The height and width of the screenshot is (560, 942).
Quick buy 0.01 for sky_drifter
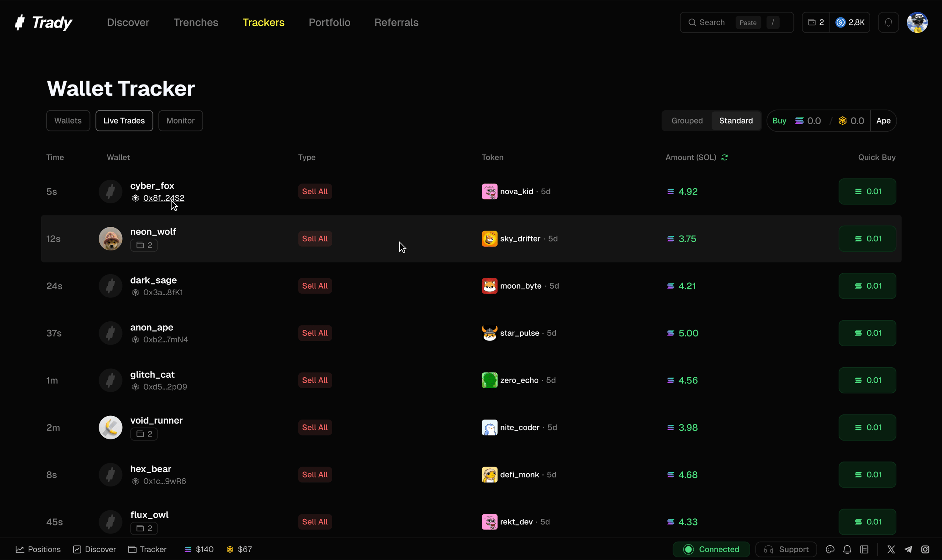pyautogui.click(x=867, y=239)
